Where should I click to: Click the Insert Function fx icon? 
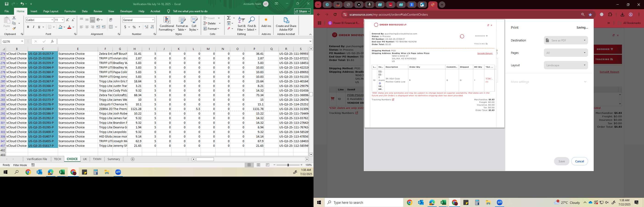tap(52, 41)
